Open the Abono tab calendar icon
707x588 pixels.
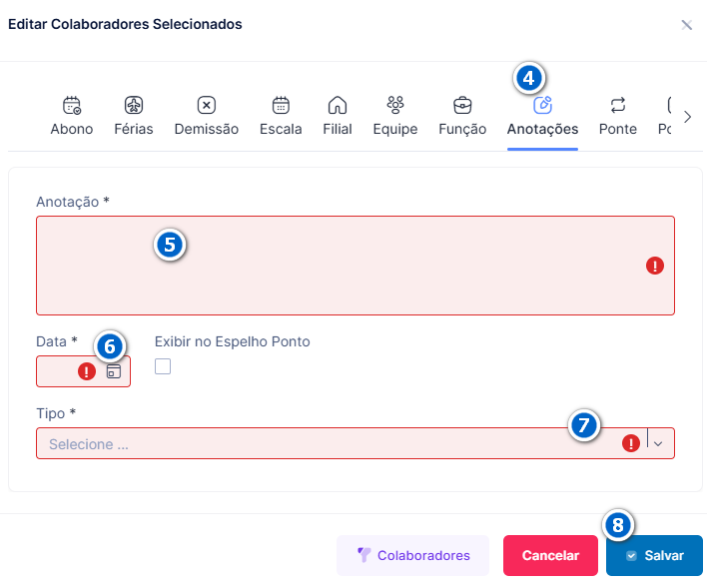(72, 105)
